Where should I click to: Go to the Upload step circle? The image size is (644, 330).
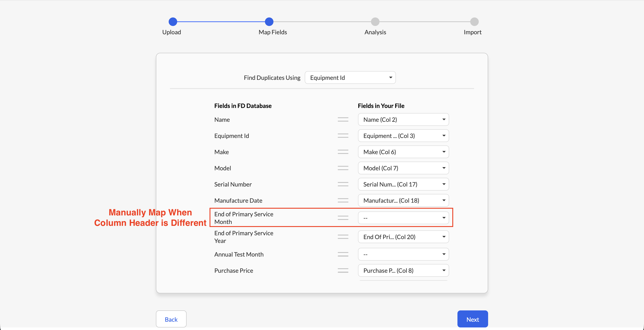[x=173, y=22]
